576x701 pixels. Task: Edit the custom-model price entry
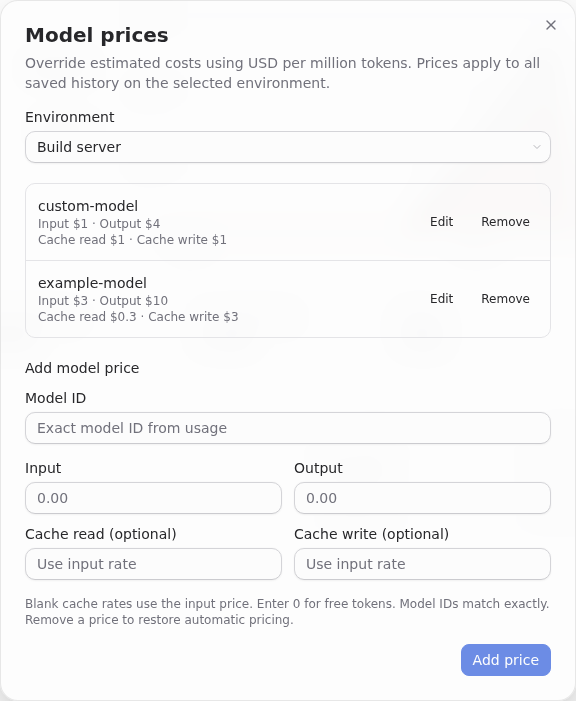point(441,222)
